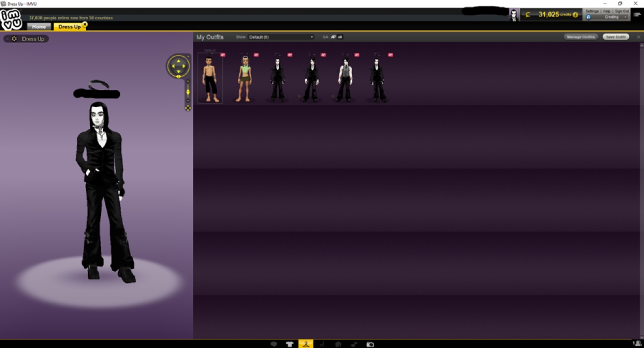Select the 'all' rating filter
This screenshot has width=644, height=348.
pyautogui.click(x=340, y=37)
